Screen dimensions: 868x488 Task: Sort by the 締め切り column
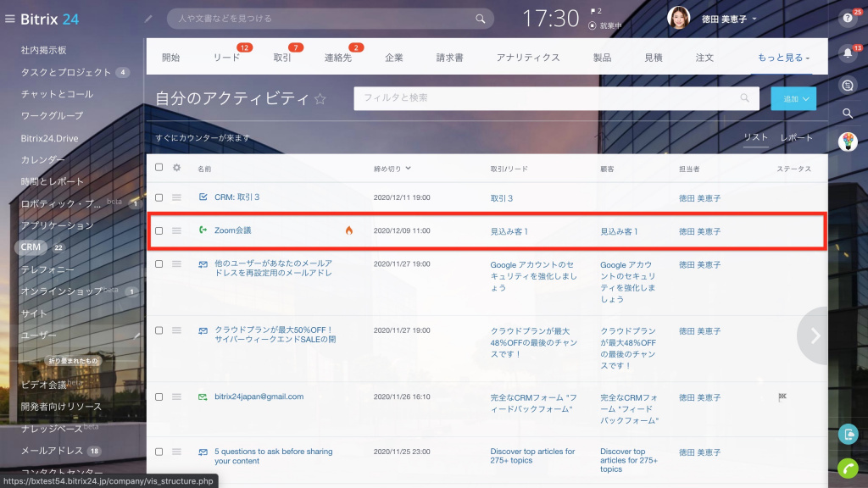coord(392,169)
